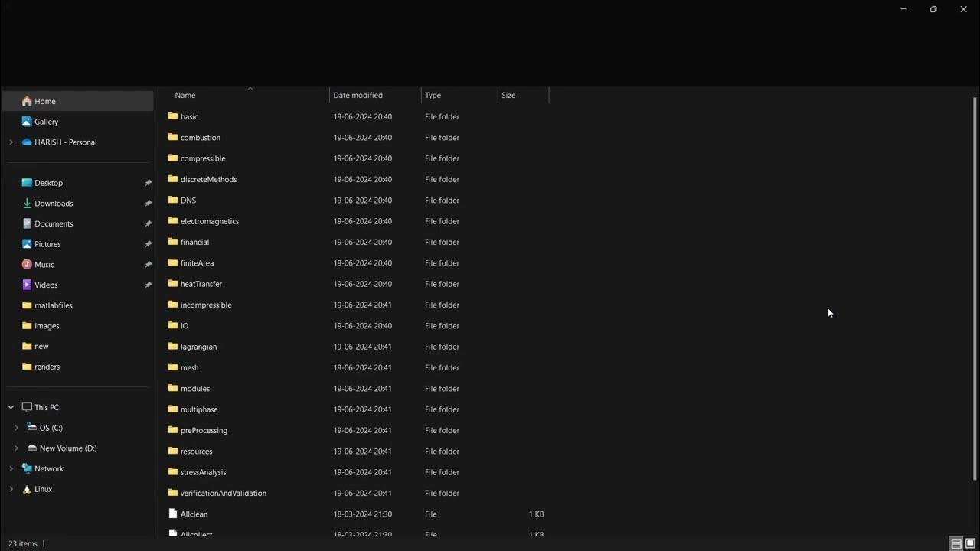
Task: Sort files by Date modified column
Action: [358, 95]
